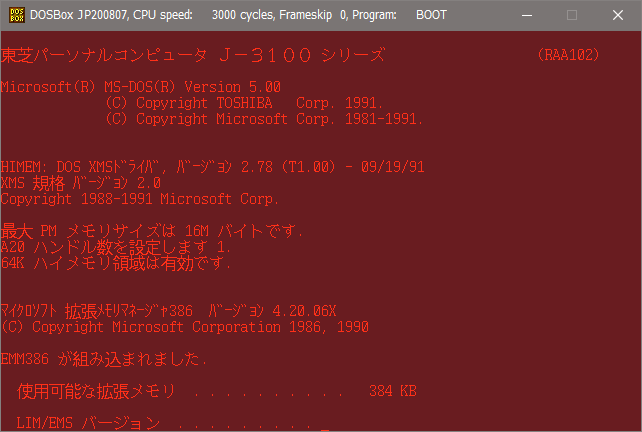Click the 'A20 ハンドル数を設定します' line

pos(116,247)
